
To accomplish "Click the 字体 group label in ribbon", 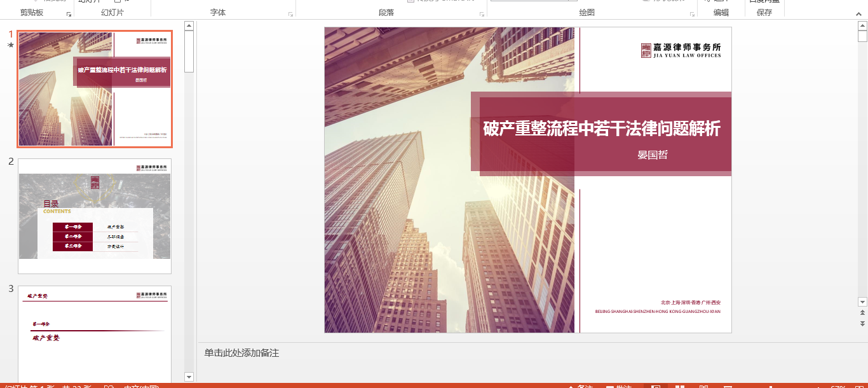I will [218, 13].
